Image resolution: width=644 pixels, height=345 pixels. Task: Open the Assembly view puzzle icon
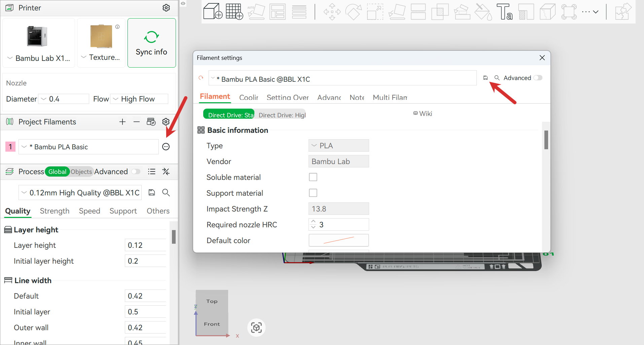pyautogui.click(x=623, y=11)
